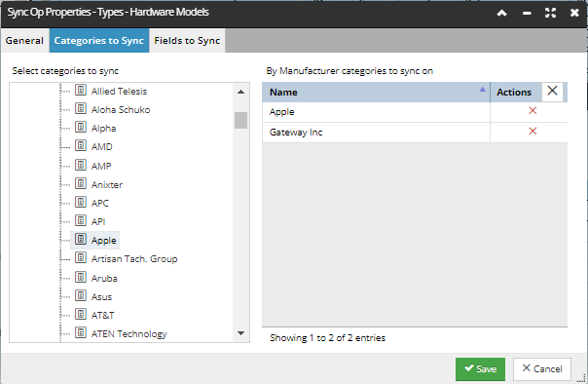Switch to Fields to Sync tab
588x384 pixels.
[187, 41]
